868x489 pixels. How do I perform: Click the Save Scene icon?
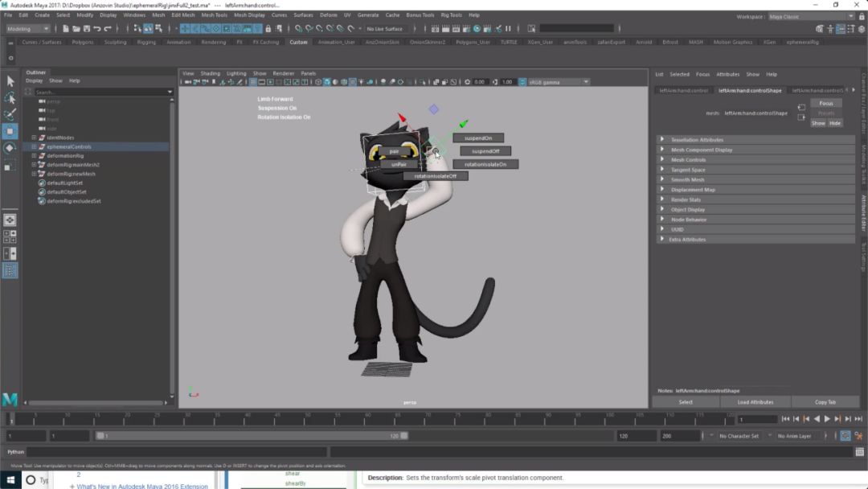point(87,29)
